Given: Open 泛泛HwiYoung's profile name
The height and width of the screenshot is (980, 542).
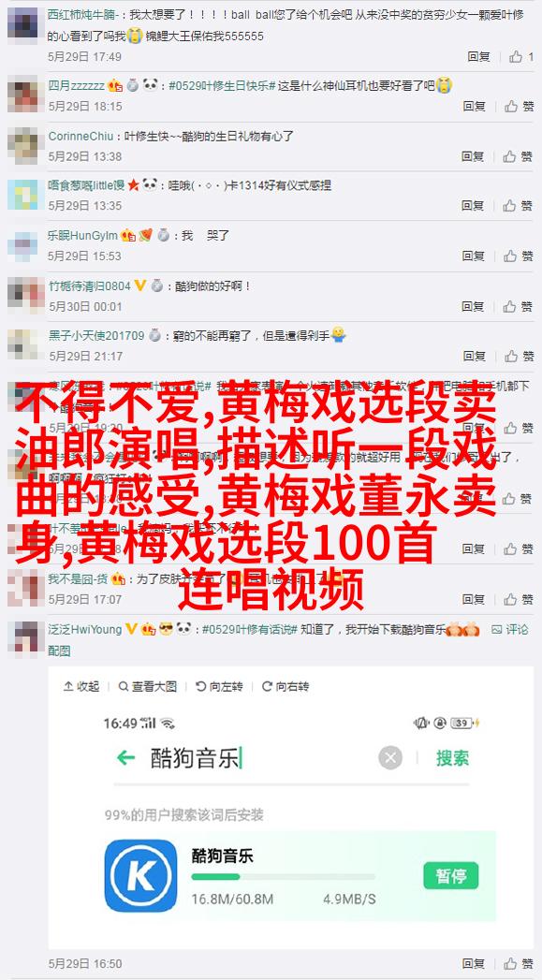Looking at the screenshot, I should (x=85, y=629).
